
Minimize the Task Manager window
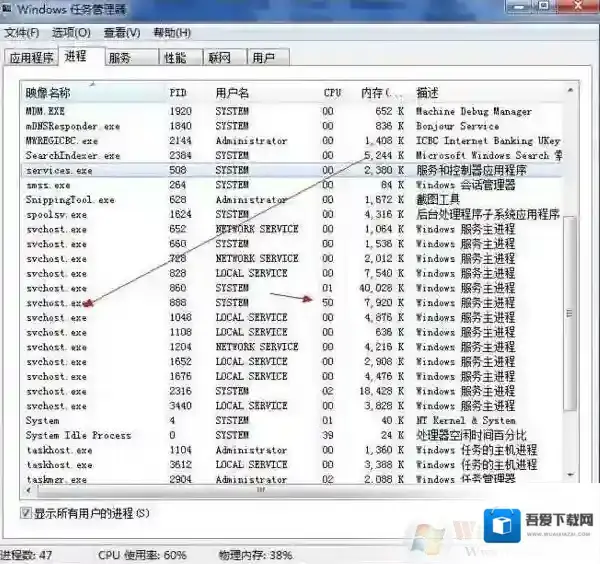[521, 7]
